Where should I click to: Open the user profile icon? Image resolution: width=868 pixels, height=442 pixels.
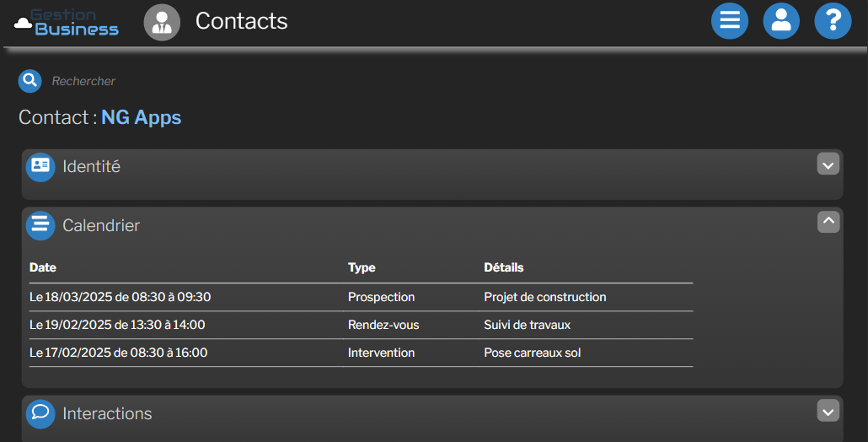781,21
